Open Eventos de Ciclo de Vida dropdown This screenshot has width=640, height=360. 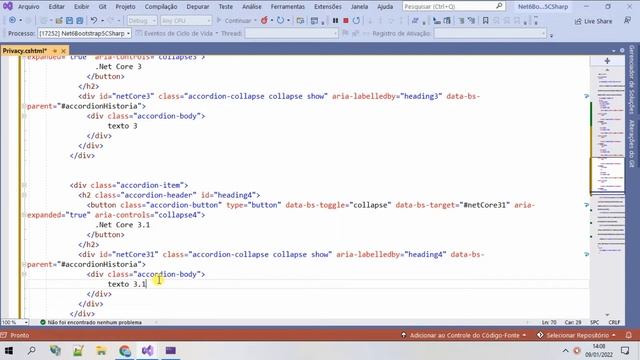click(177, 33)
